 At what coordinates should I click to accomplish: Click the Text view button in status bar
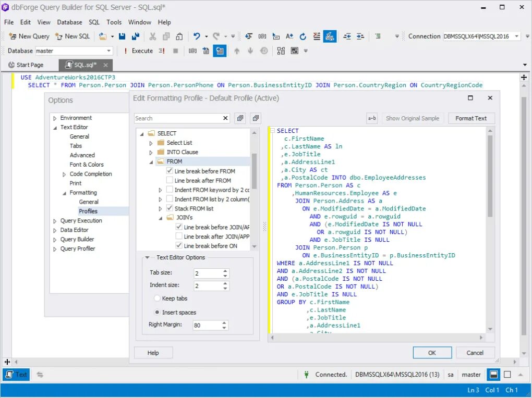[16, 375]
